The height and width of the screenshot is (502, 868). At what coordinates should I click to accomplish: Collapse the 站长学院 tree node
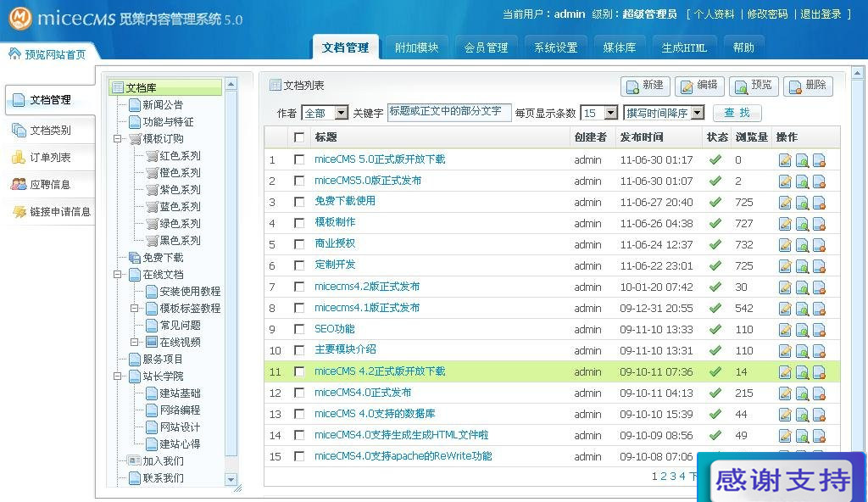(117, 376)
